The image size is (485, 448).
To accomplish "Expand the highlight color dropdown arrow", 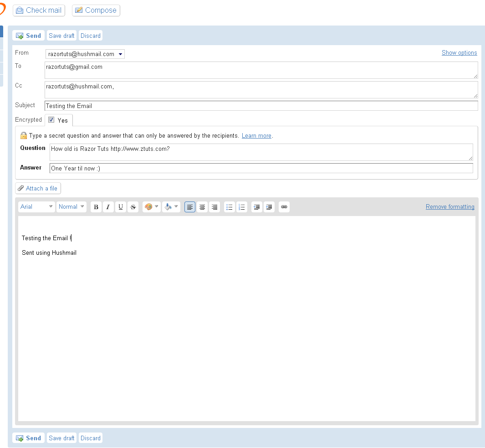I will tap(176, 206).
